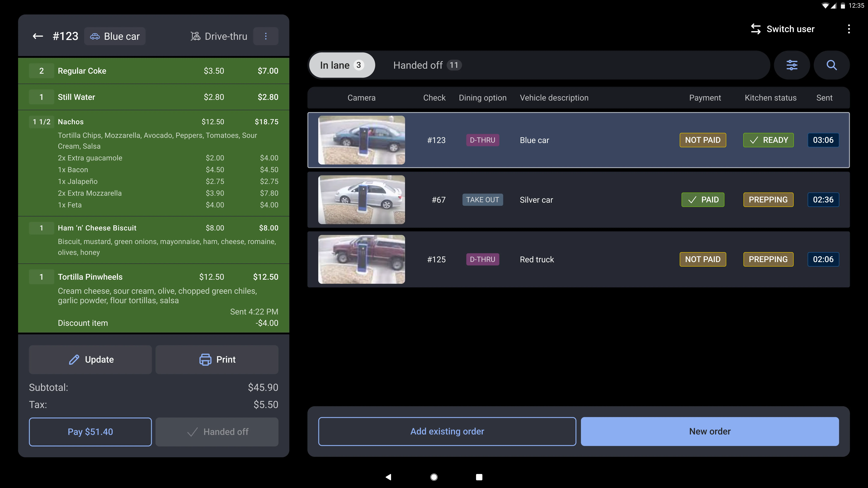Tap the Android home navigation button
The image size is (868, 488).
pos(434,477)
